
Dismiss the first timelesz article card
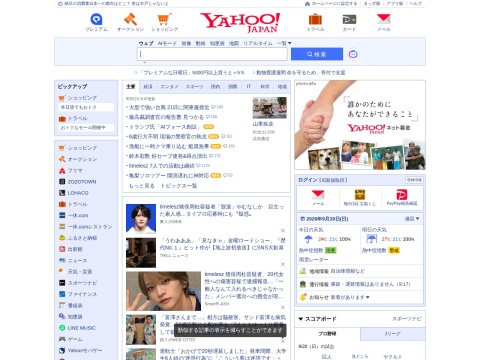(283, 230)
